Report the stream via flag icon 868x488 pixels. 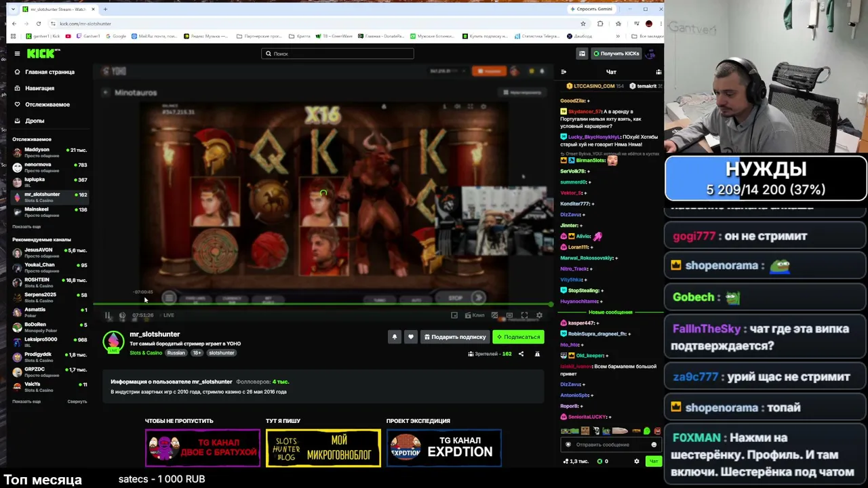tap(537, 354)
